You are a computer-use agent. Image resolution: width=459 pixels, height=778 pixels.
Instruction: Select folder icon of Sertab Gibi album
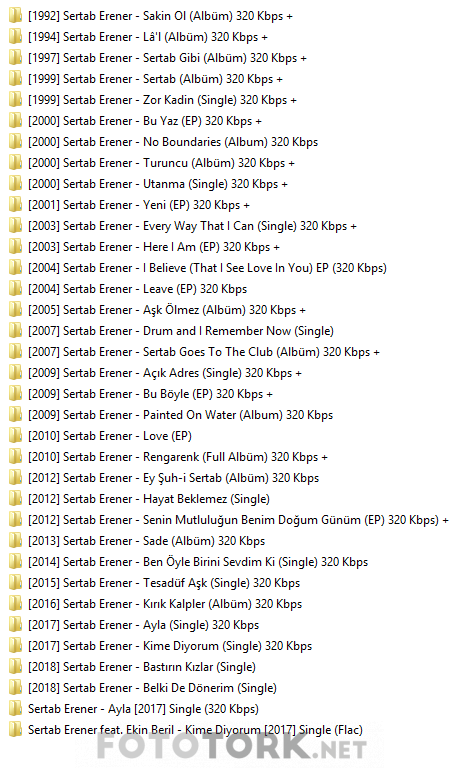click(15, 58)
